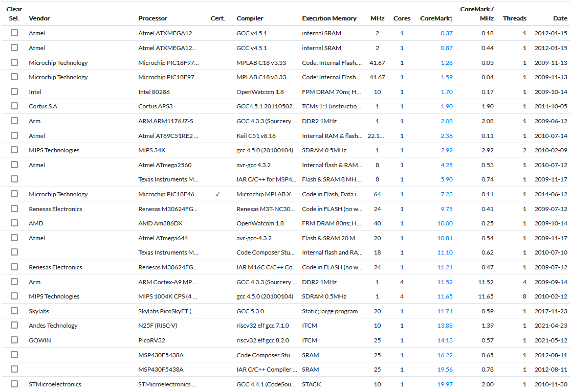Screen dimensions: 571x392
Task: Open CoreMark score 19.97 for STMicroelectronics
Action: click(445, 384)
